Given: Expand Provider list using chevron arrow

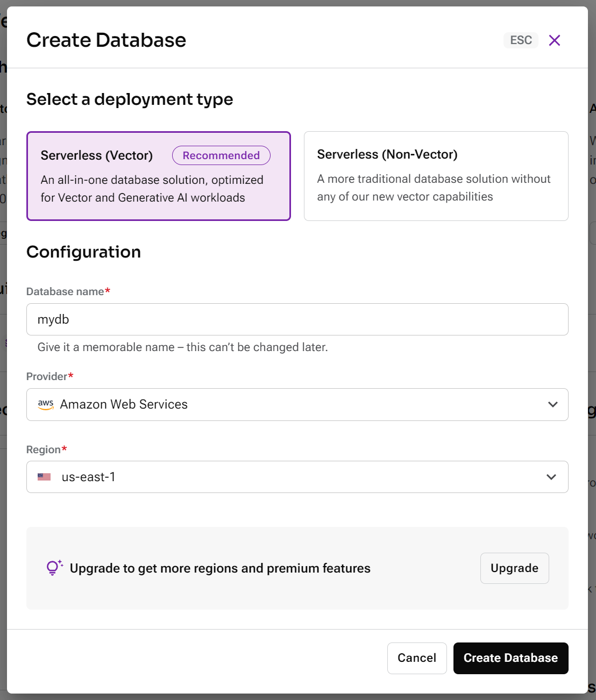Looking at the screenshot, I should (552, 404).
